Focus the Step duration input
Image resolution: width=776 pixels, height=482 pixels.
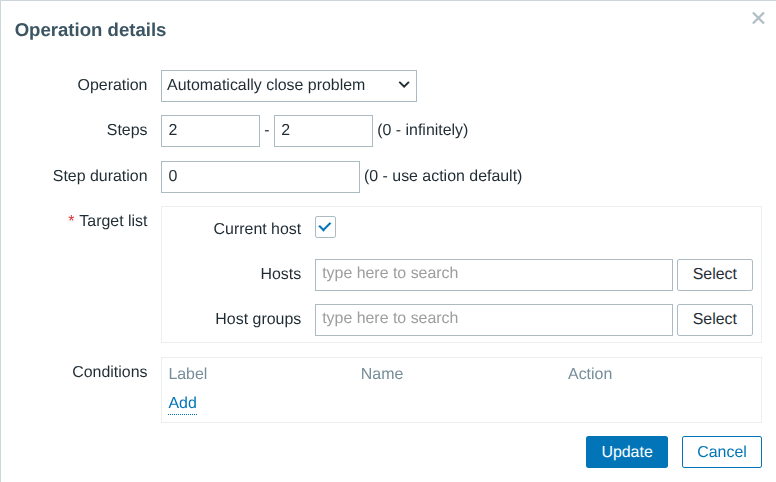pos(259,177)
